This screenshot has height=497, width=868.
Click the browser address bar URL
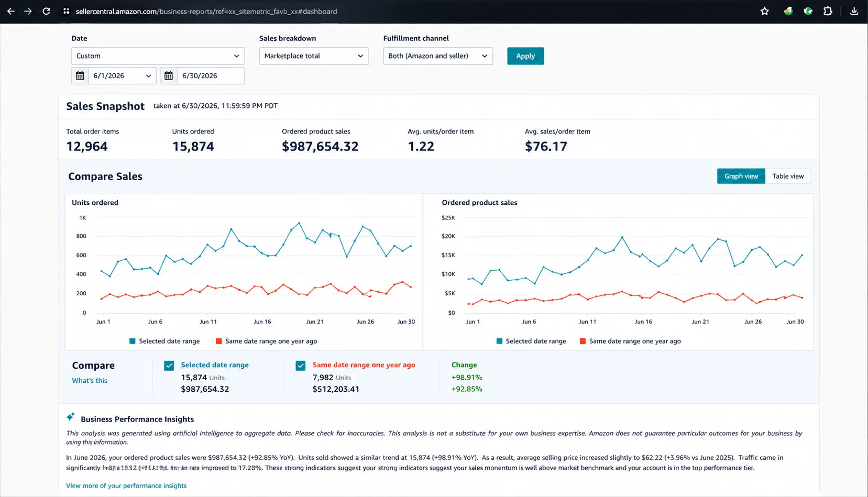coord(206,11)
